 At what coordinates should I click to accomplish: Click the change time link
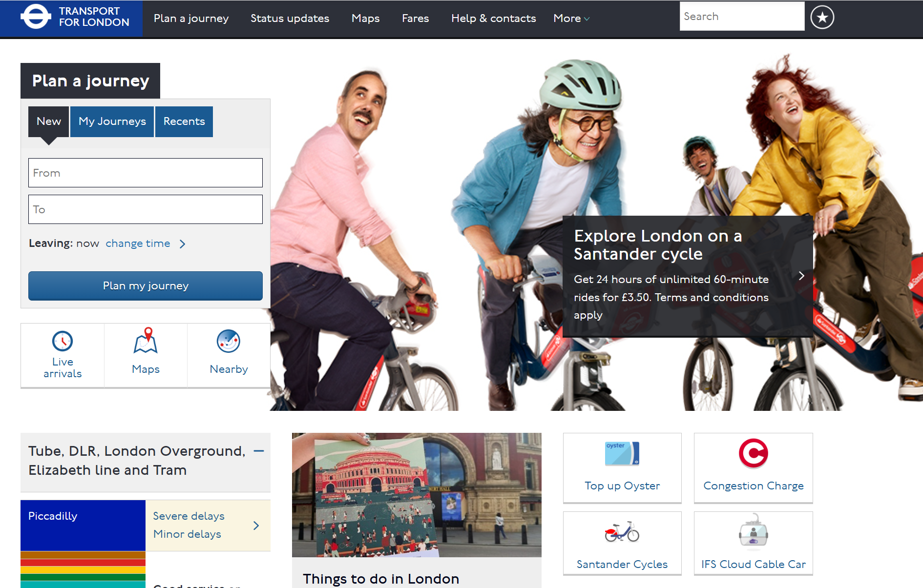click(138, 243)
